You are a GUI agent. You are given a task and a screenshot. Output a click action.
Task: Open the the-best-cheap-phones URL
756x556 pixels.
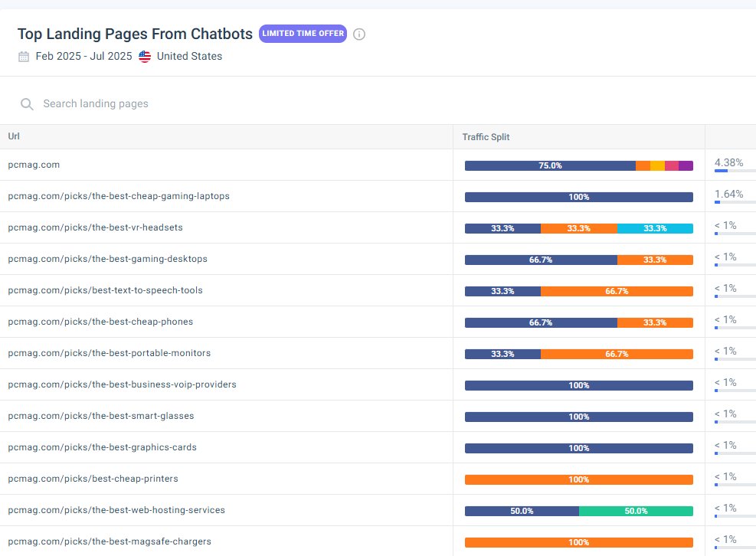pos(100,322)
